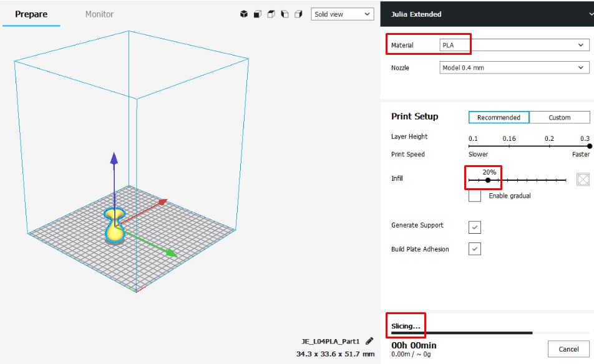Click the 0.00m / ~ 0g material usage text
This screenshot has width=594, height=364.
411,354
